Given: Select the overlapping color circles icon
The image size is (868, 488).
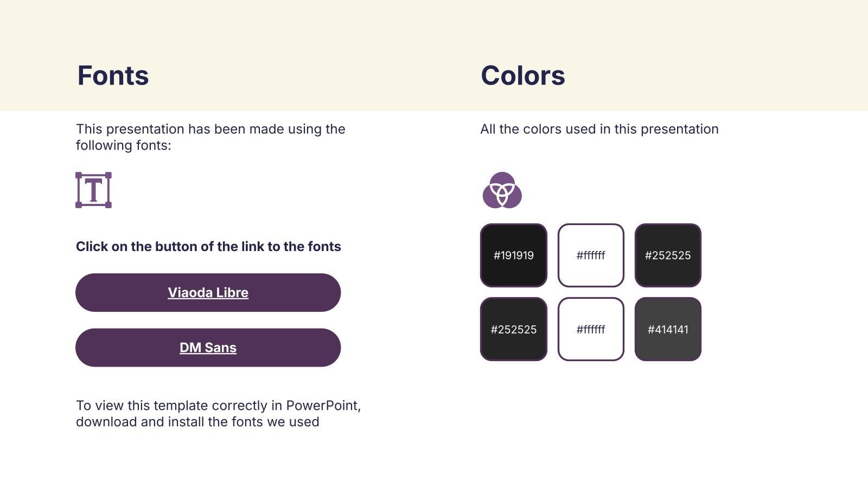Looking at the screenshot, I should (x=502, y=190).
